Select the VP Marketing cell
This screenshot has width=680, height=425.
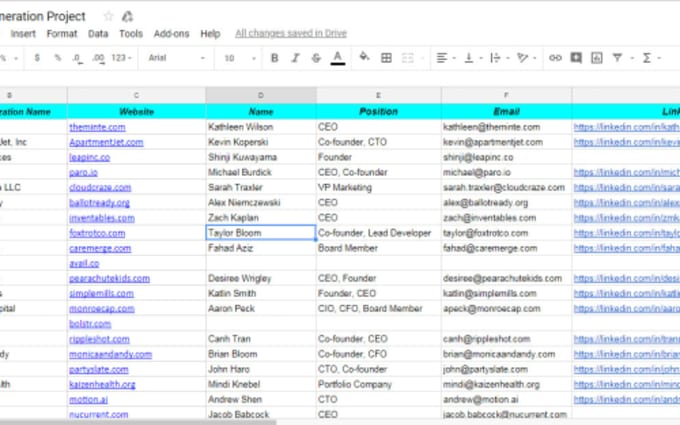379,187
